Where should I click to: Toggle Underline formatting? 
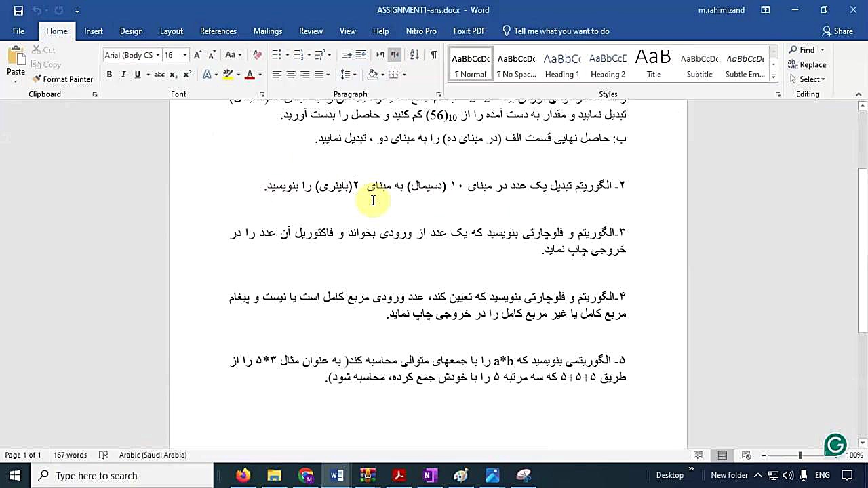point(137,75)
